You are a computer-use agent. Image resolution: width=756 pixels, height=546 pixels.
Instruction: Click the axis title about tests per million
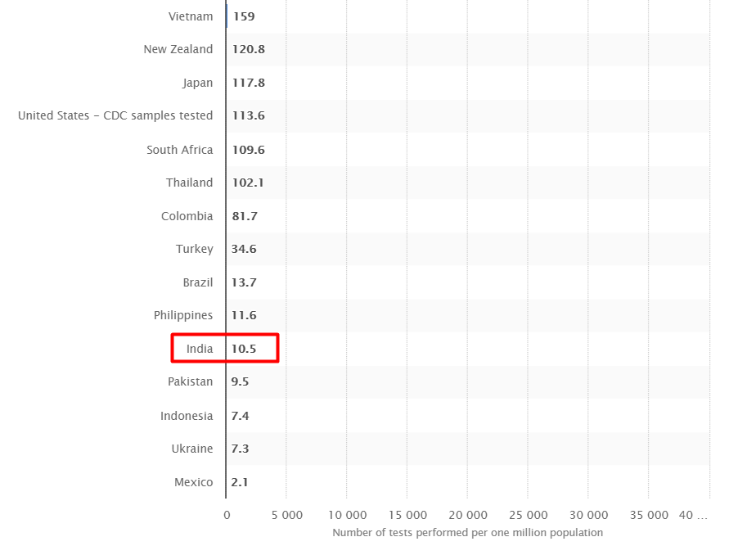click(468, 533)
